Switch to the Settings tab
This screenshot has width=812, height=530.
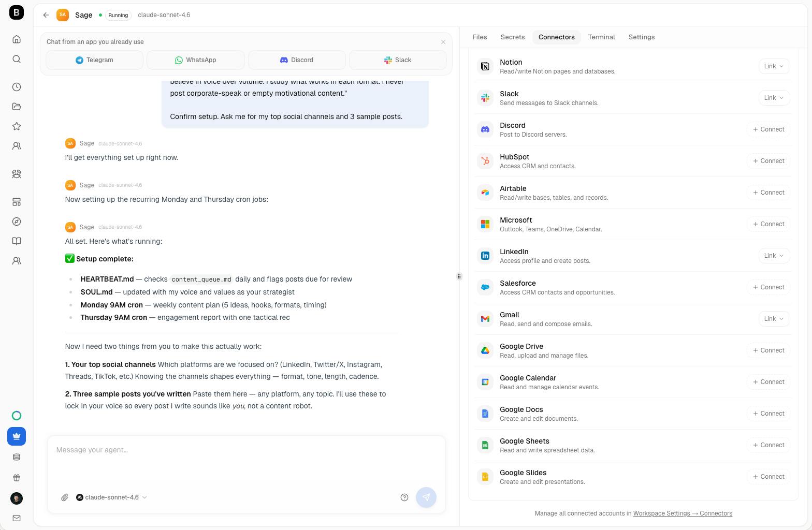[x=642, y=37]
